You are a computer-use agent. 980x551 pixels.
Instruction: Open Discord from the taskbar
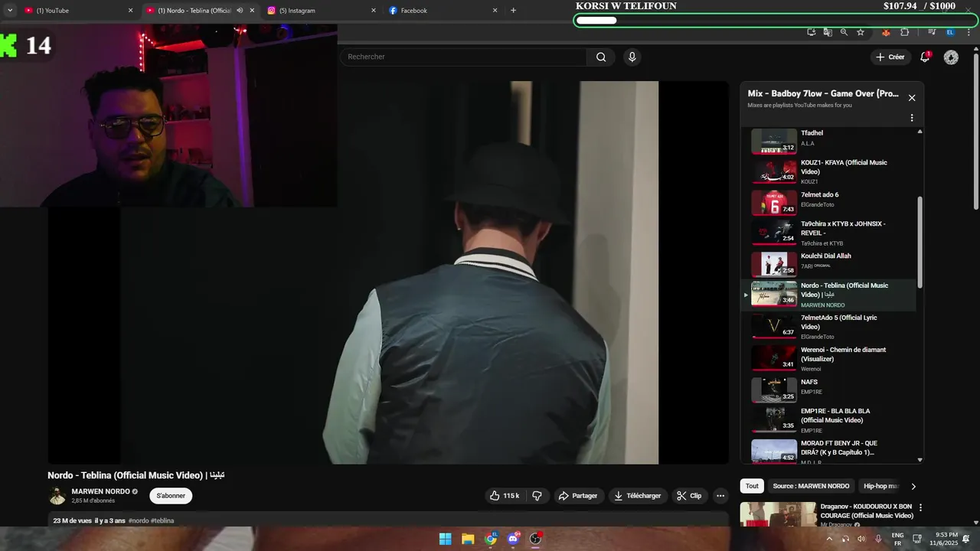pos(513,539)
